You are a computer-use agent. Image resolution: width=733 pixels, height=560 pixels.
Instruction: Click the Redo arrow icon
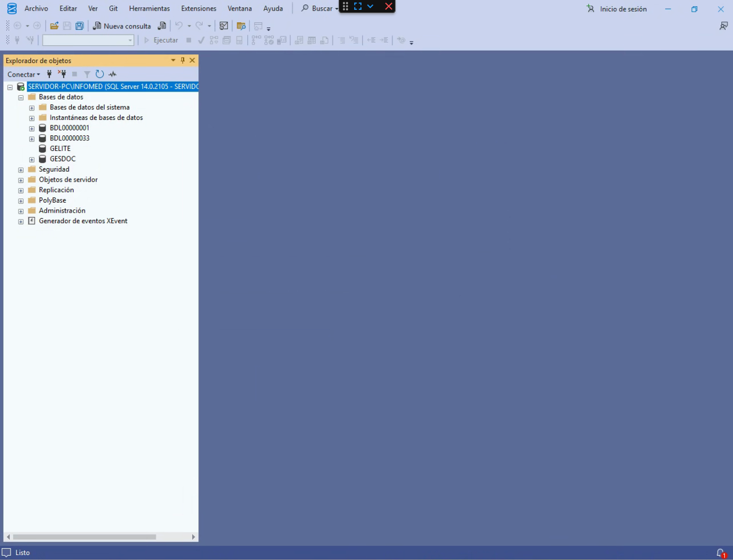[x=199, y=26]
